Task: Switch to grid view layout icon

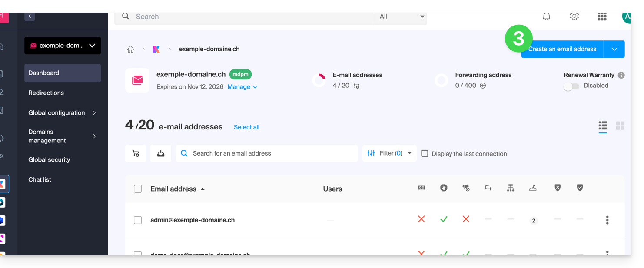Action: tap(620, 126)
